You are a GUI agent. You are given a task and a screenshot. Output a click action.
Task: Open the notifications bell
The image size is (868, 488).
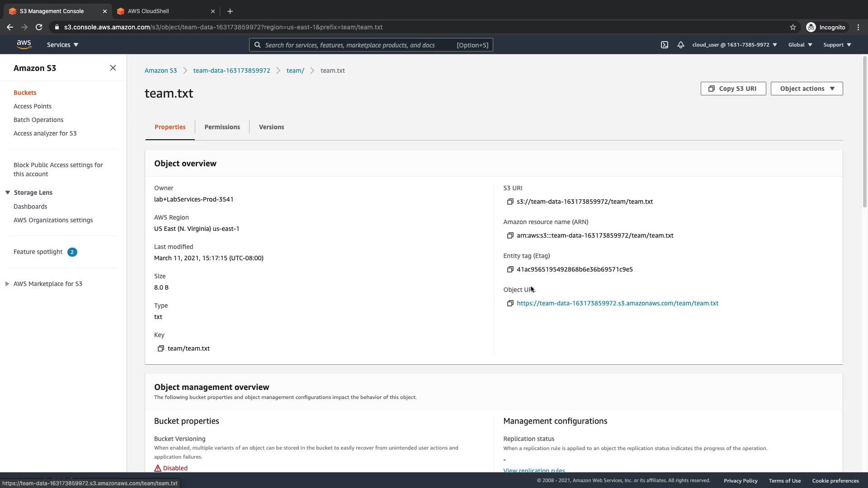point(680,45)
